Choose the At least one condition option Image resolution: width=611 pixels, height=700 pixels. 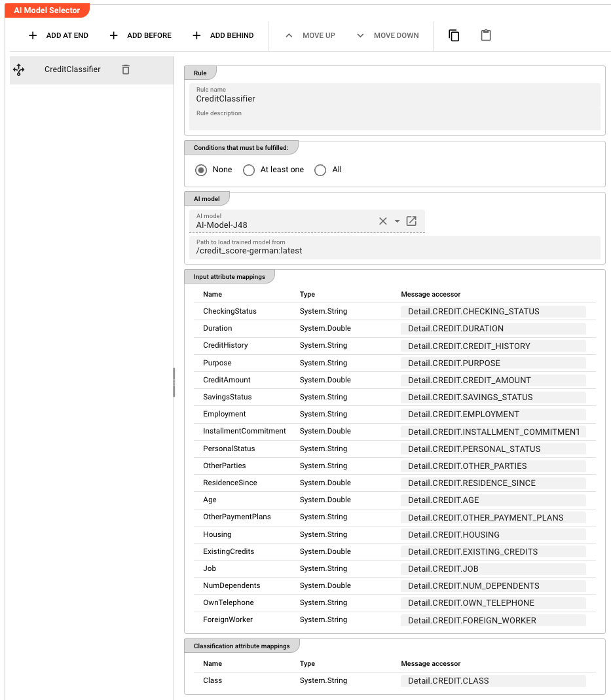tap(249, 170)
